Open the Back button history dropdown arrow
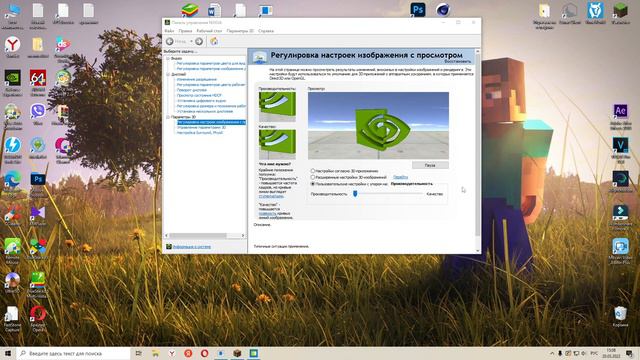The image size is (640, 360). (x=191, y=41)
